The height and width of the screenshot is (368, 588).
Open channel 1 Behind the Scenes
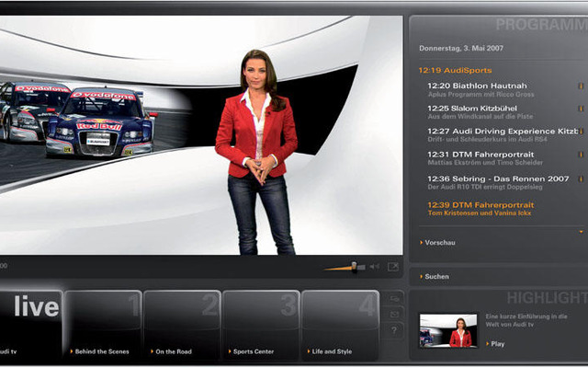(x=104, y=325)
